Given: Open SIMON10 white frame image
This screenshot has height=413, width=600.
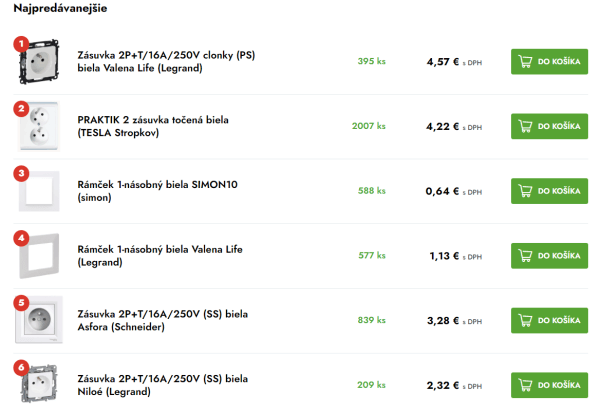Looking at the screenshot, I should click(x=39, y=191).
